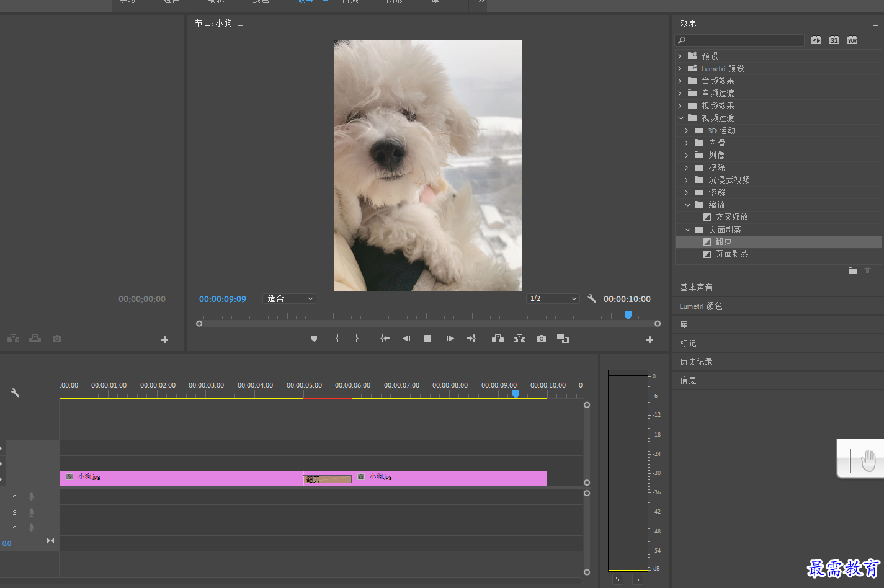Collapse the 缩放 folder

[x=687, y=205]
